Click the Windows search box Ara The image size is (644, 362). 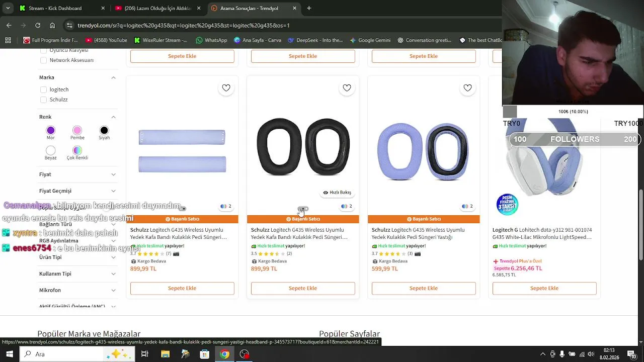click(x=78, y=354)
